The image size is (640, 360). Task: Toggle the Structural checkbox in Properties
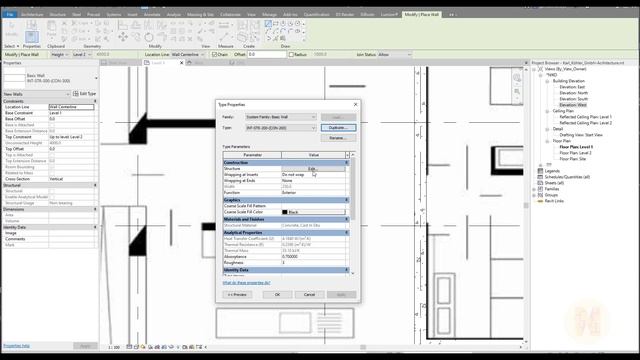[x=52, y=191]
